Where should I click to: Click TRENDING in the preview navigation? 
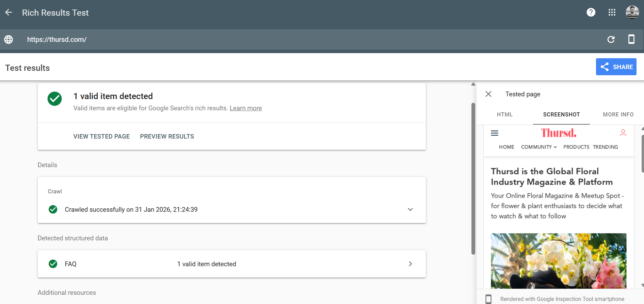[x=605, y=147]
